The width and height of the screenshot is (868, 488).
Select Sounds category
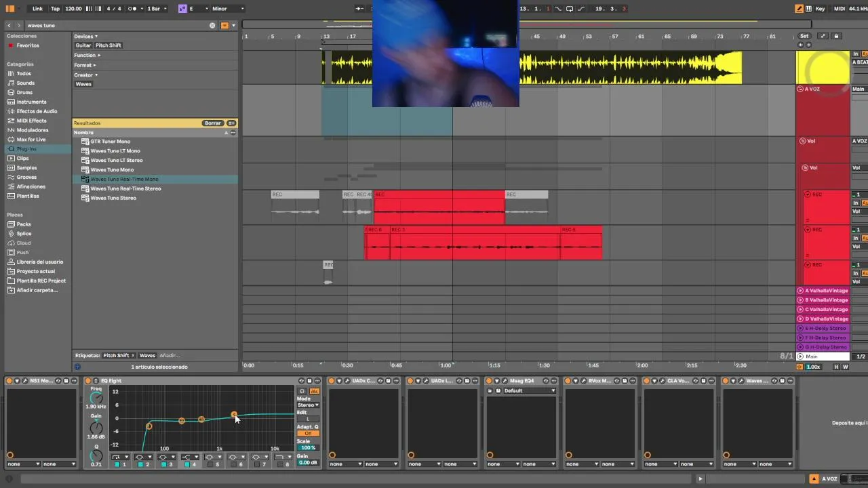[x=26, y=83]
